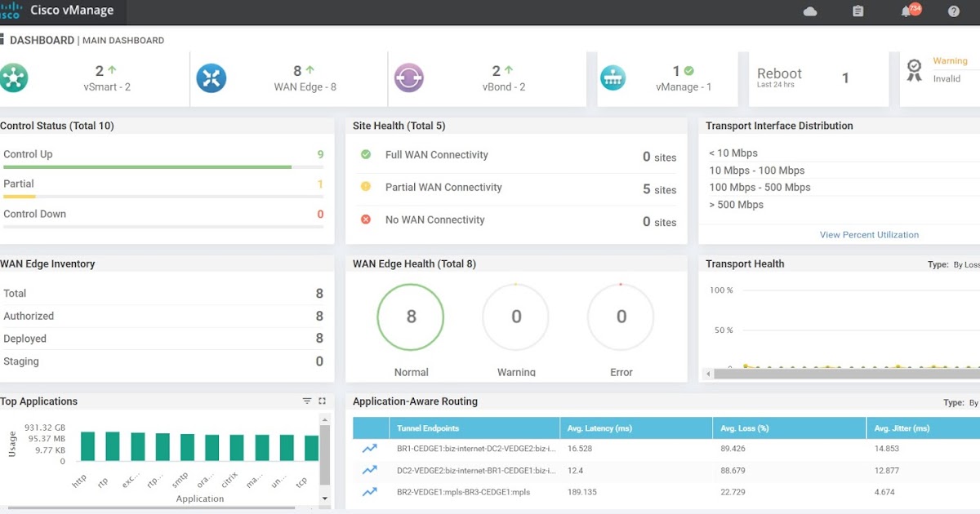Open the tasks clipboard icon in header
This screenshot has height=514, width=980.
pos(857,11)
